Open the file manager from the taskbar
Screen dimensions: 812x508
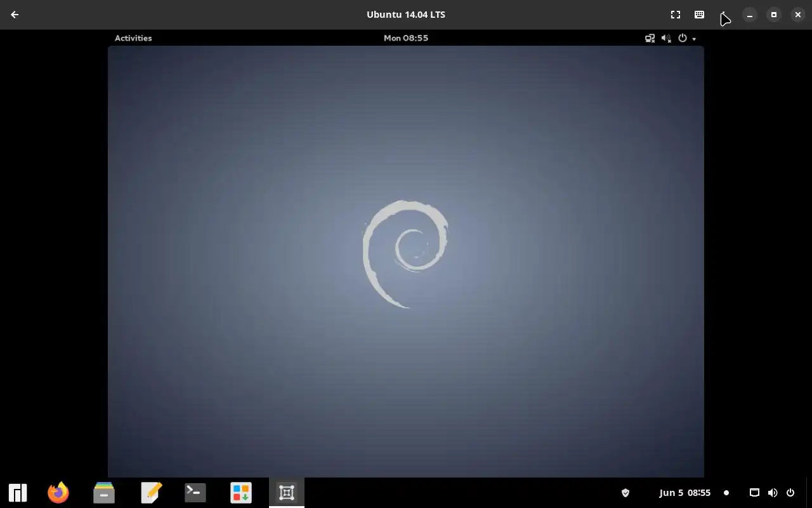tap(104, 493)
